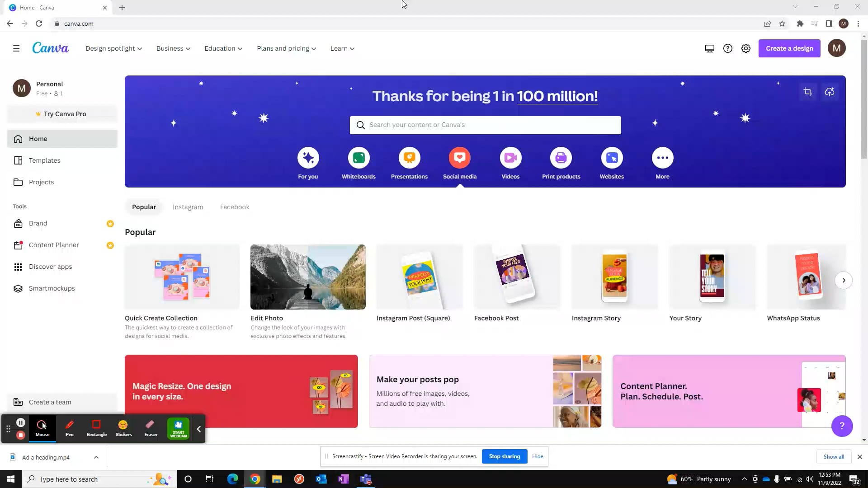Select the Mouse tool in Screencastify toolbar
This screenshot has height=488, width=868.
[42, 428]
